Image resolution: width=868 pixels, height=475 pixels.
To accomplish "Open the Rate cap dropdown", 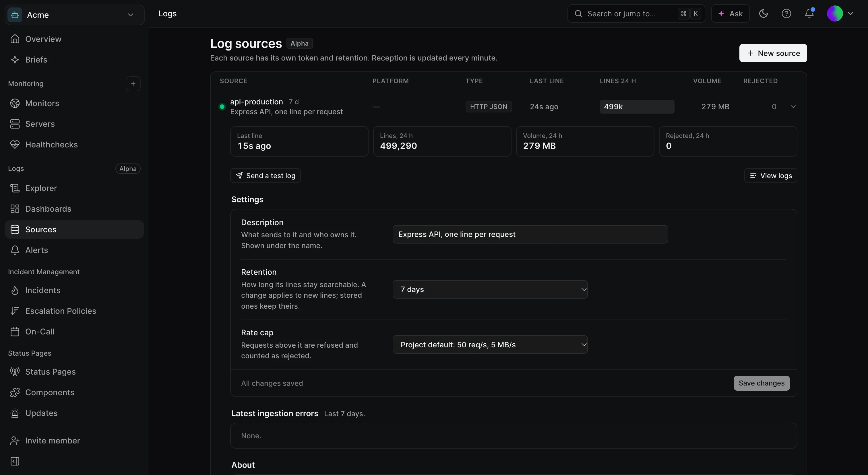I will point(490,345).
